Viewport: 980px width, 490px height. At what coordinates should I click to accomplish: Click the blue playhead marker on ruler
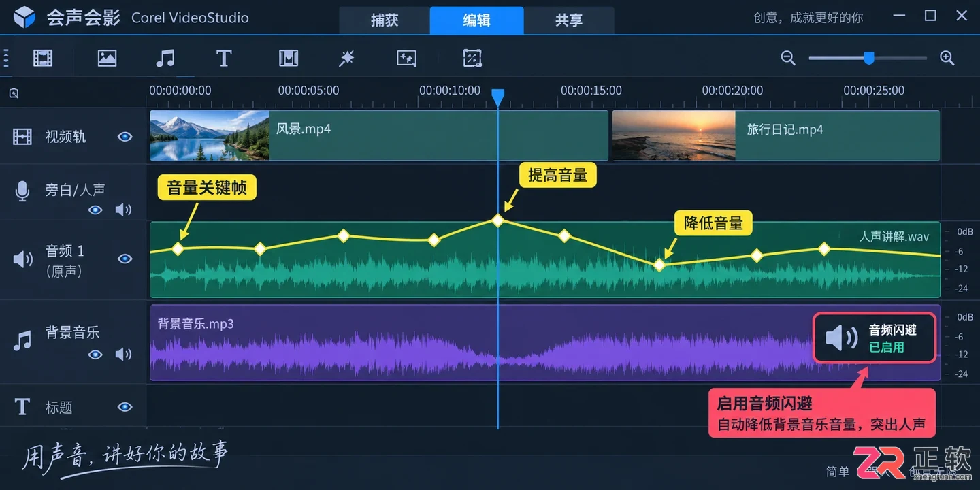pyautogui.click(x=498, y=97)
